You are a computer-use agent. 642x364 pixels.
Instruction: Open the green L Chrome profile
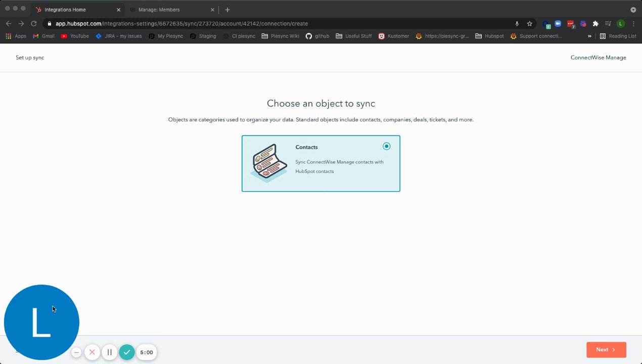pos(620,23)
